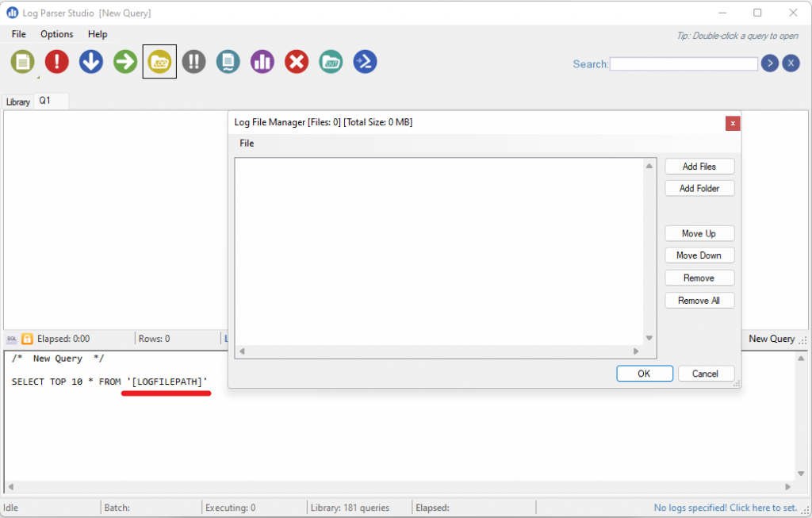Click query editor down scroll arrow
The width and height of the screenshot is (812, 518).
(801, 474)
